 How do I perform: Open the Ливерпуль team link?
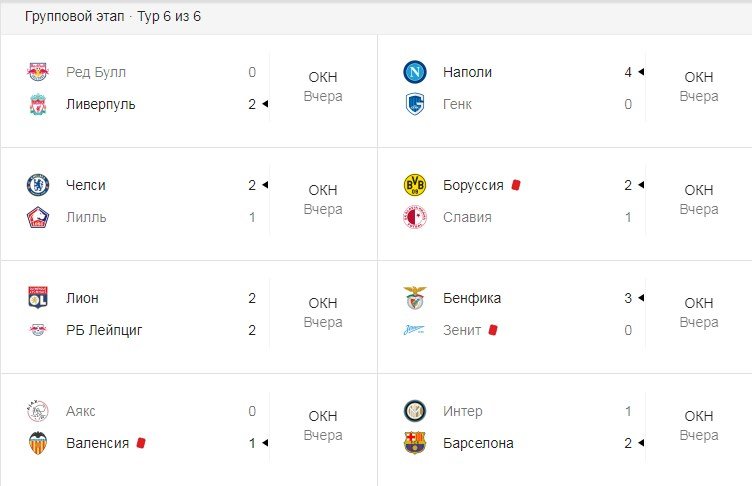tap(100, 104)
